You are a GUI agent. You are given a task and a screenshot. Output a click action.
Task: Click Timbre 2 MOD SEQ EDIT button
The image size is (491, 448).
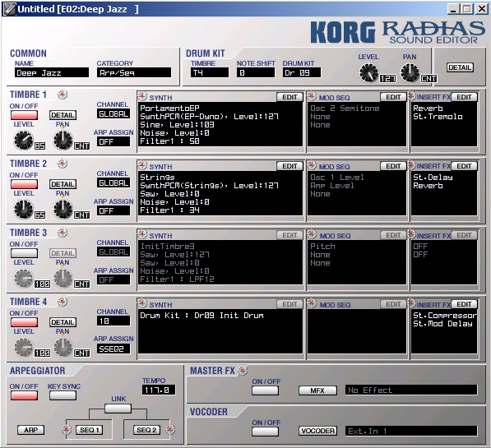pyautogui.click(x=393, y=166)
